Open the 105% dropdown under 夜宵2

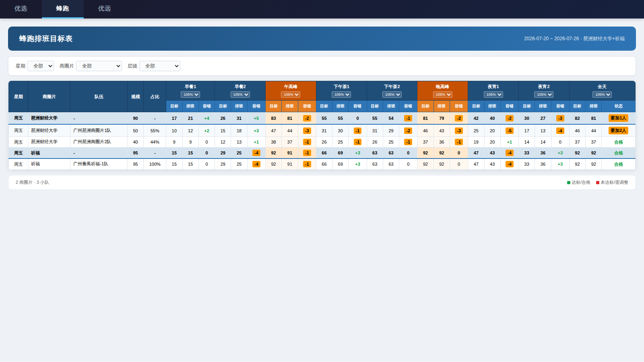544,95
